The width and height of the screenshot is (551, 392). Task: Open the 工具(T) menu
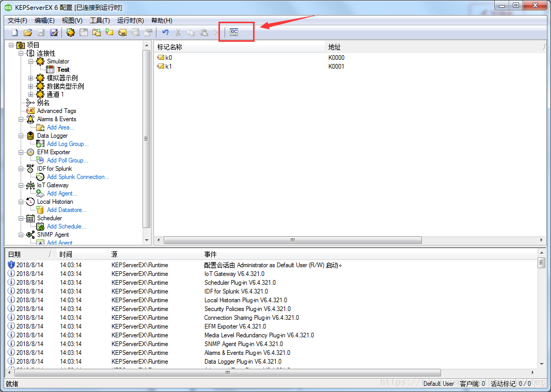100,20
